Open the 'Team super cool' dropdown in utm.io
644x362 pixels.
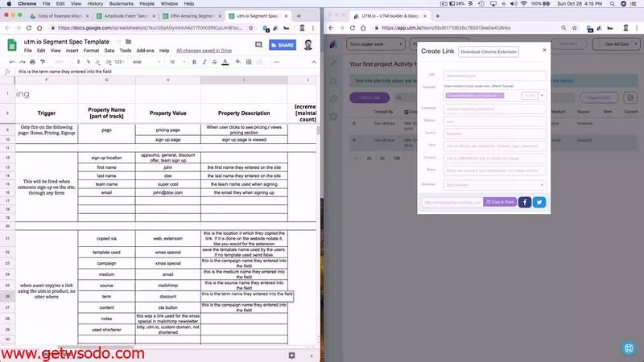376,44
